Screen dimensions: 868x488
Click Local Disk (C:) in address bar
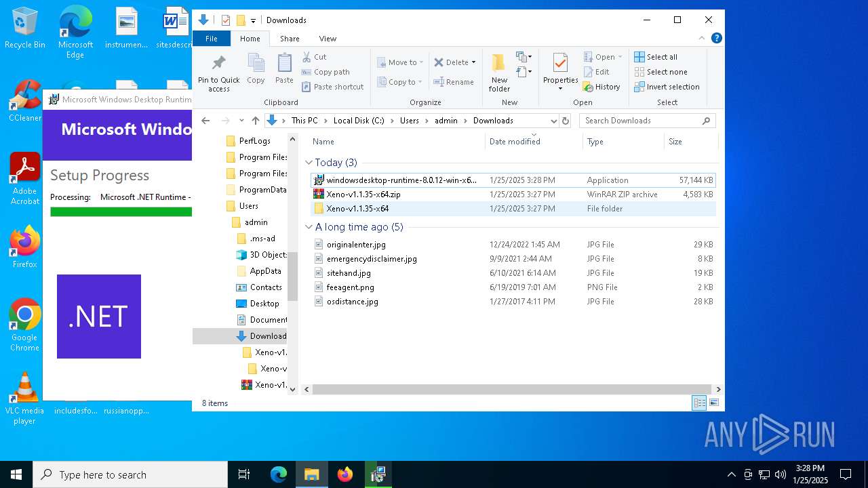359,121
